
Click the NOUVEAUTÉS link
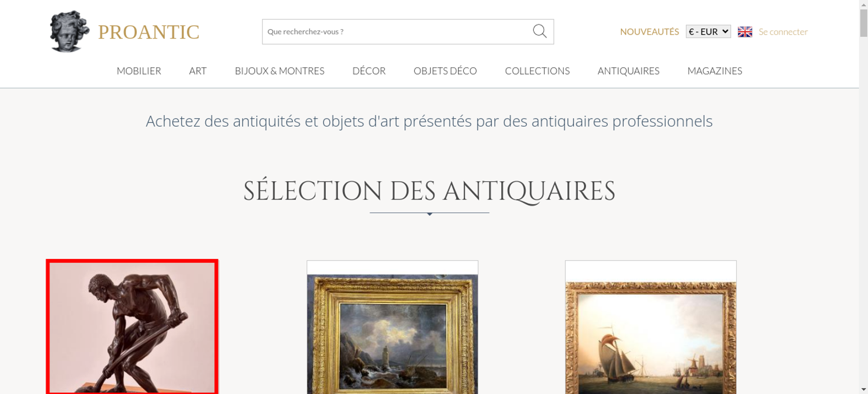click(649, 32)
